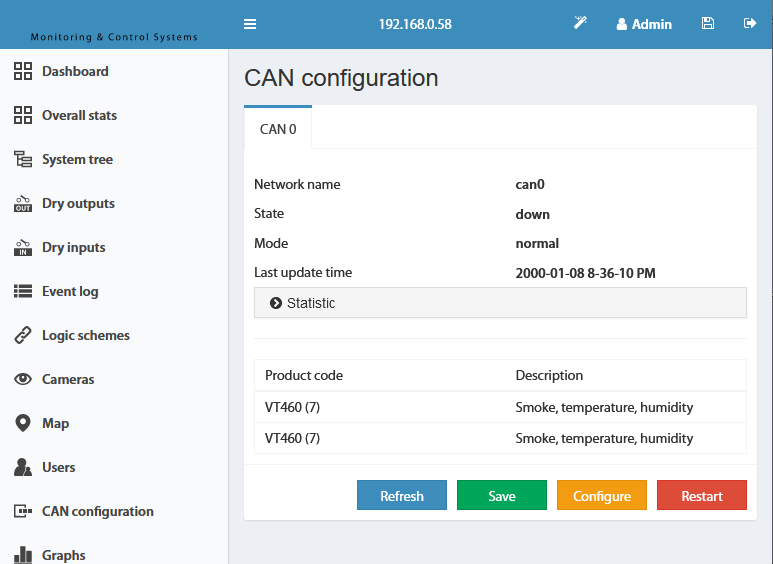Click the Dry outputs OUT icon
Screen dimensions: 773x564
[23, 203]
